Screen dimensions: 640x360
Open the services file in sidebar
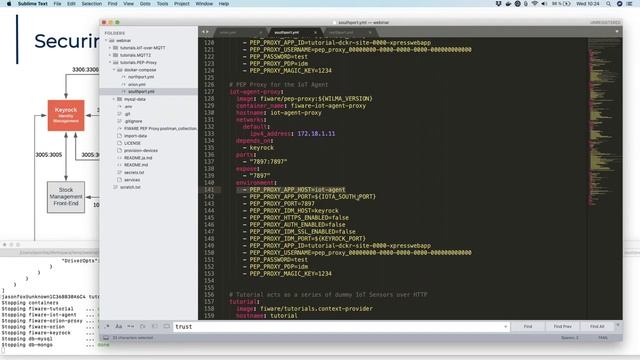point(132,180)
